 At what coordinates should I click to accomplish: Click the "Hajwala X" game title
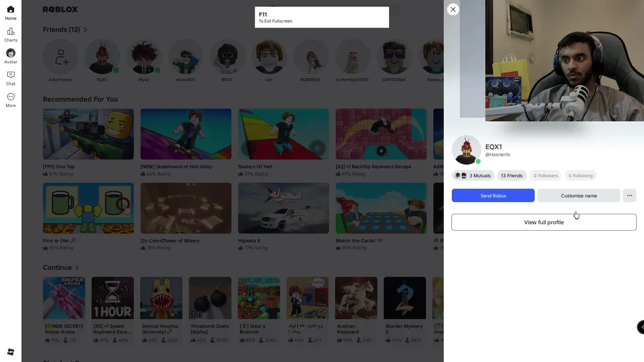point(249,240)
